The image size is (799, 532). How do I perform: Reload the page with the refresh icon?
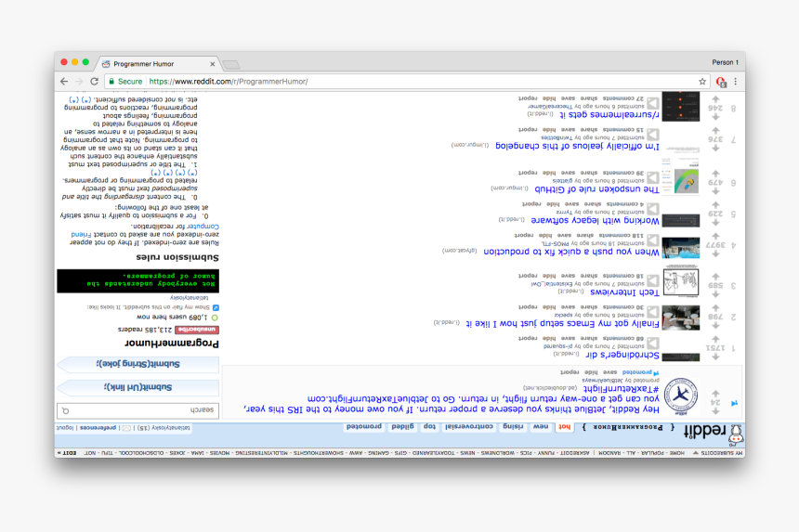tap(94, 82)
